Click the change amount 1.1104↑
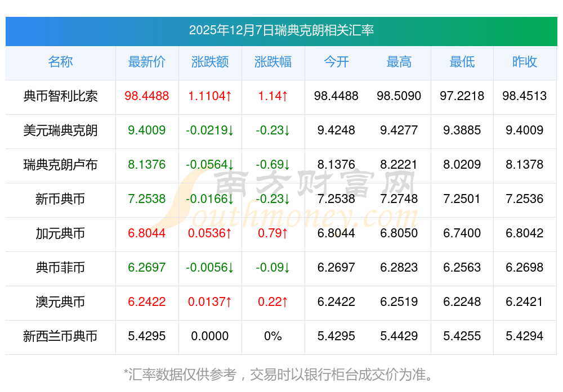563x392 pixels. pos(209,96)
